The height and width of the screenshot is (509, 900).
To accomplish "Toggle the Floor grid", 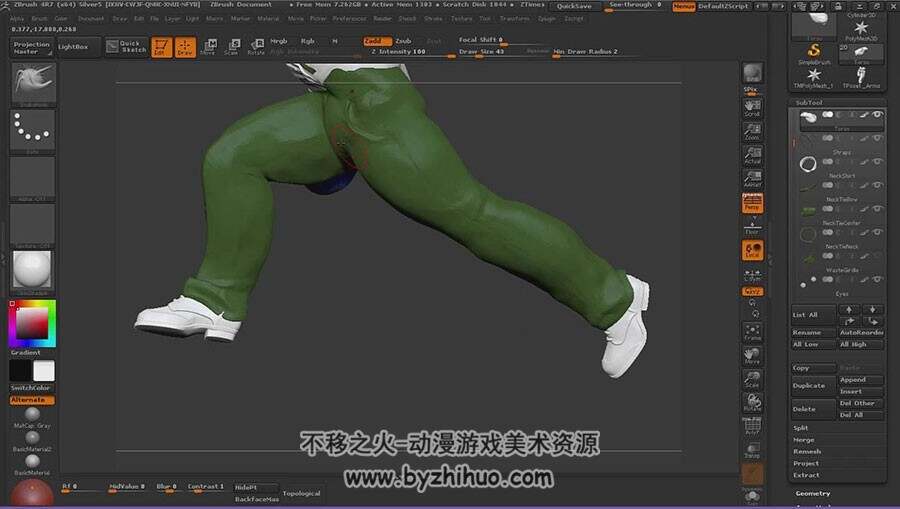I will pos(752,227).
